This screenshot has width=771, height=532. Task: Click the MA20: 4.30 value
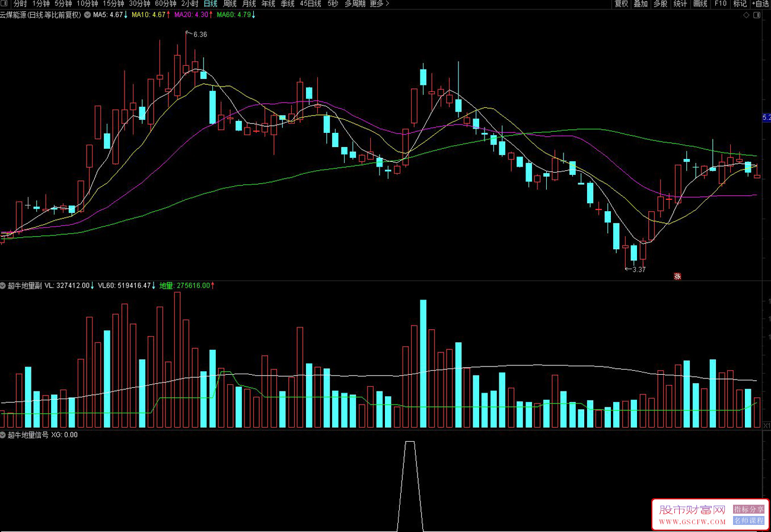(193, 15)
